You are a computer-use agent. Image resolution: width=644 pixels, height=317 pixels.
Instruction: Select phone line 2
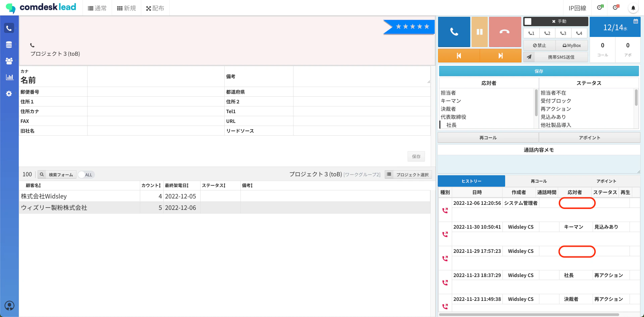tap(547, 33)
